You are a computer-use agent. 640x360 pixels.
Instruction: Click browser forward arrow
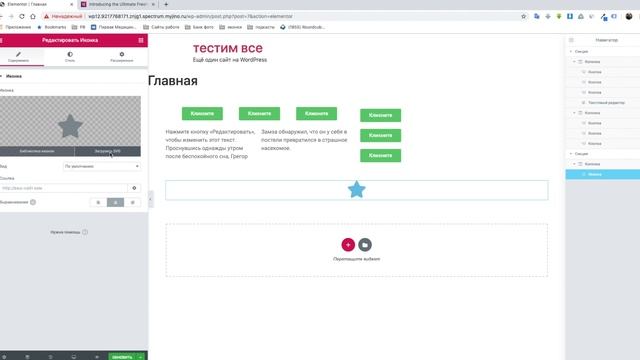11,16
